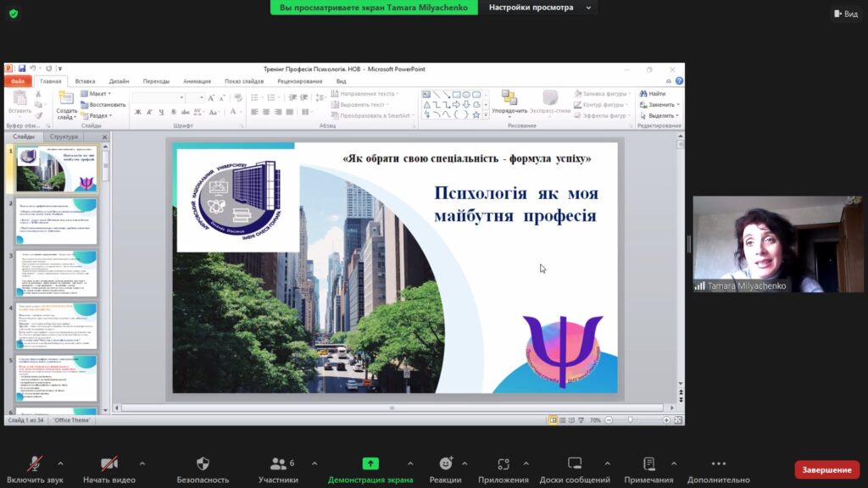This screenshot has width=868, height=488.
Task: Toggle the camera with Начать видео
Action: point(109,469)
